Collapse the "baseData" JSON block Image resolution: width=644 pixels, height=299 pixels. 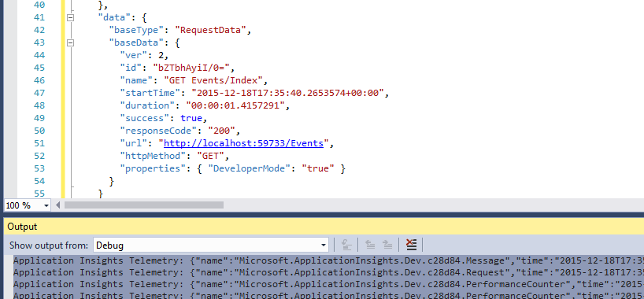[71, 42]
